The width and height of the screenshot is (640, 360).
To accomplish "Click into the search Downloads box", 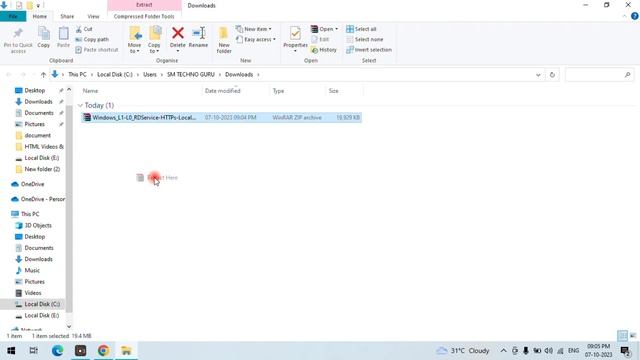I will coord(599,75).
